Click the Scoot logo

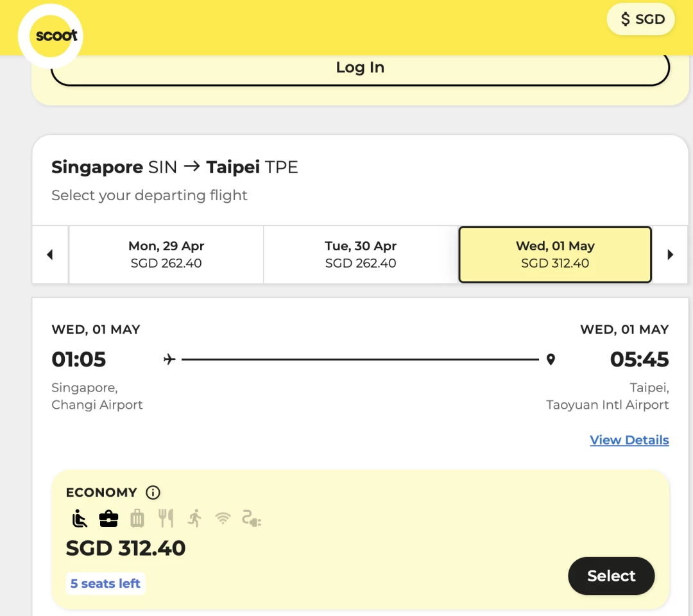(51, 36)
